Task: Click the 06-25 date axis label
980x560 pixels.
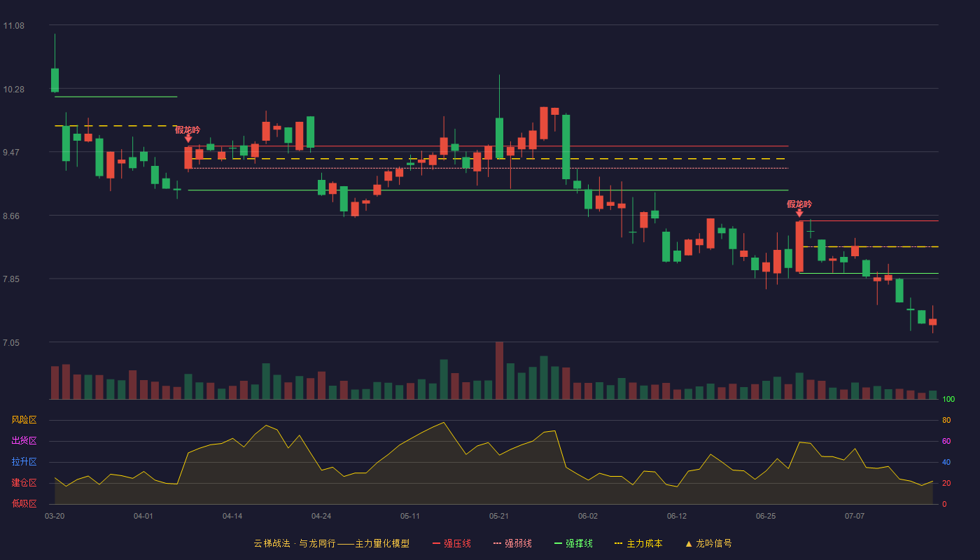Action: pyautogui.click(x=766, y=516)
